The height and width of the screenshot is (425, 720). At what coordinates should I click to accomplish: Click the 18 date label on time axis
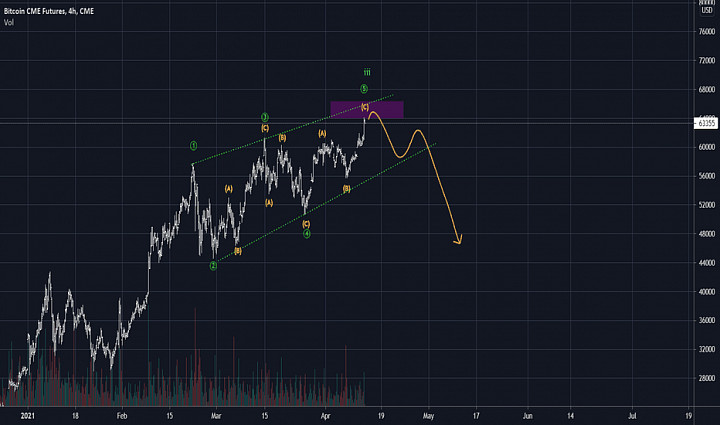[75, 416]
